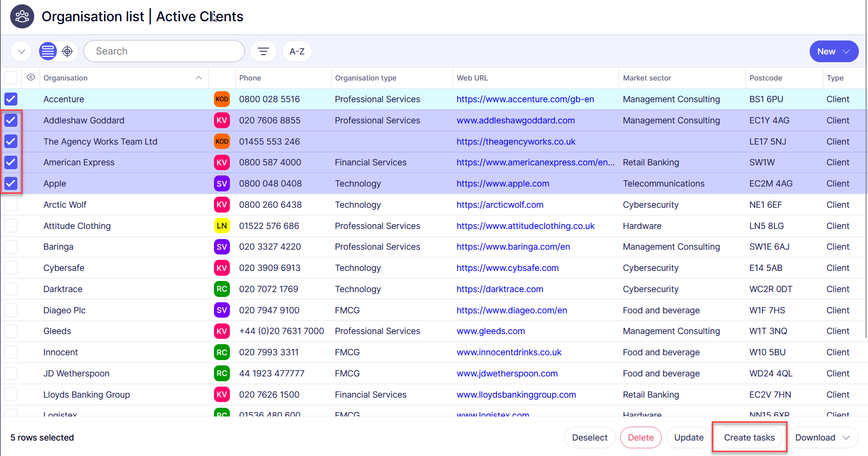Switch to list view icon
Image resolution: width=868 pixels, height=456 pixels.
coord(48,51)
